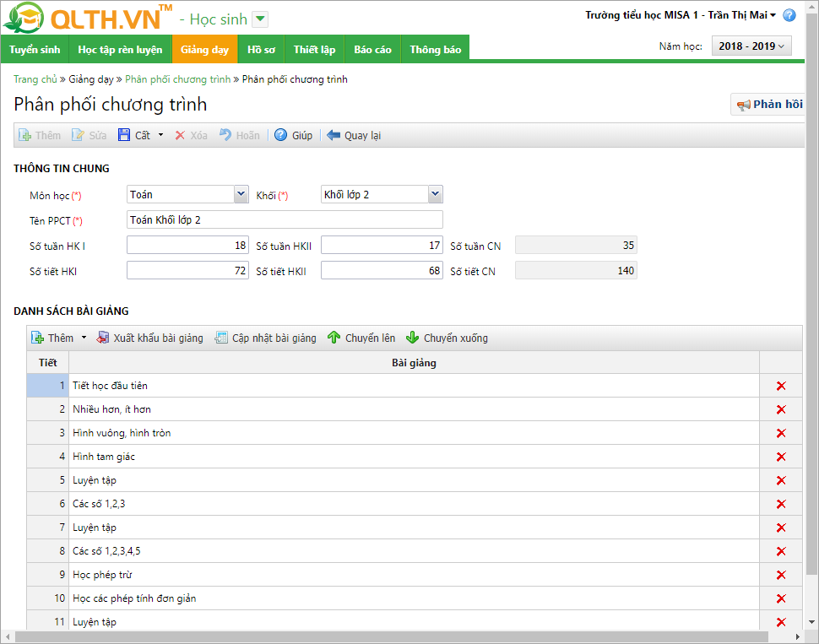
Task: Delete lesson row Các số 1,2,3
Action: click(781, 504)
